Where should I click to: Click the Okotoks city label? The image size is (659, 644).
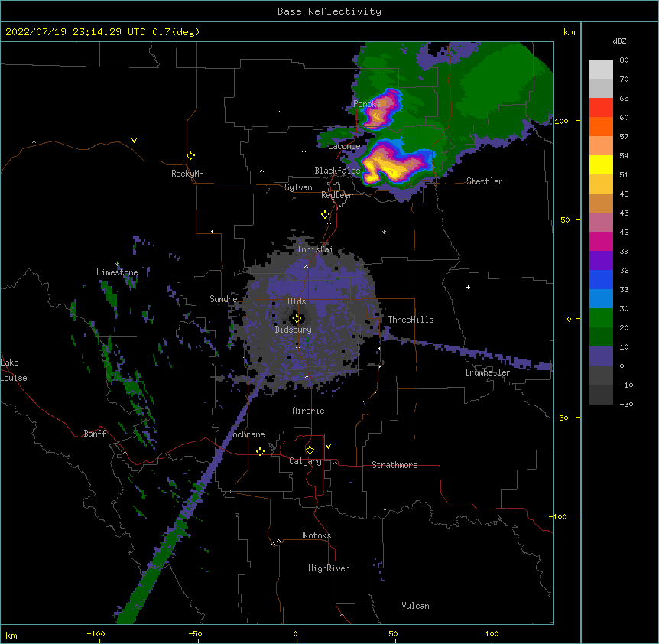tap(315, 535)
